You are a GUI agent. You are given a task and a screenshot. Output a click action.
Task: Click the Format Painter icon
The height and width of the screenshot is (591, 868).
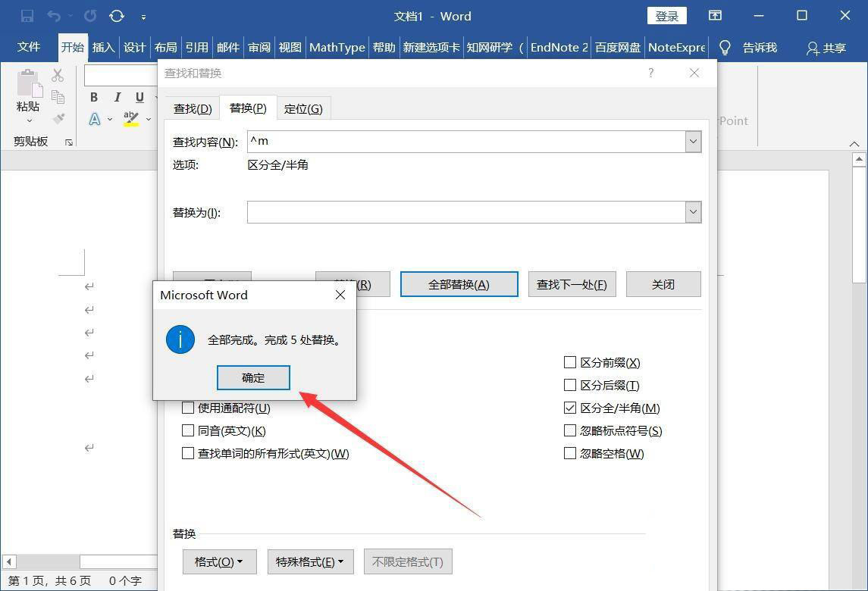pyautogui.click(x=59, y=117)
